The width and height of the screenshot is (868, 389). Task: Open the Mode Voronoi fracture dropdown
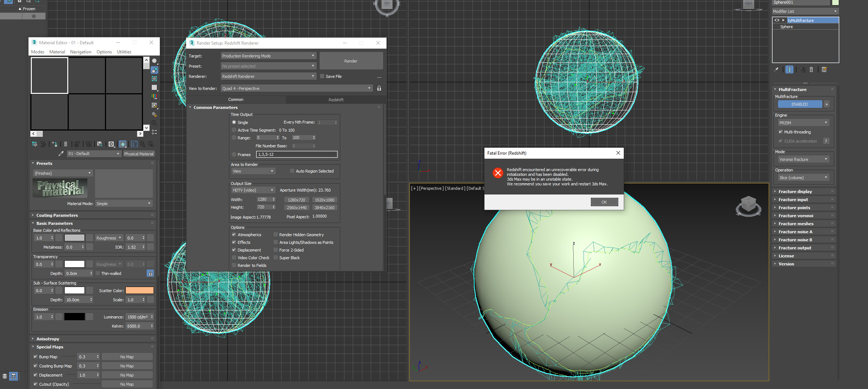tap(803, 159)
